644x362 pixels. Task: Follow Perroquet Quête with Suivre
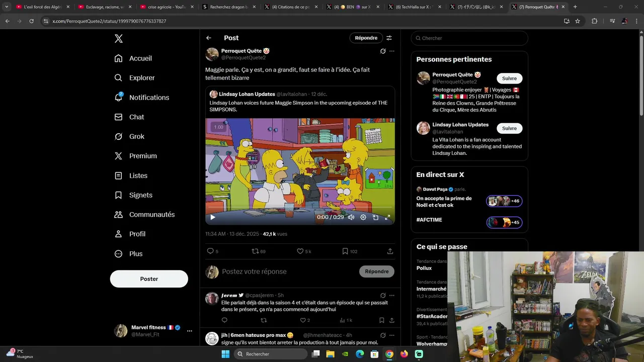[509, 78]
